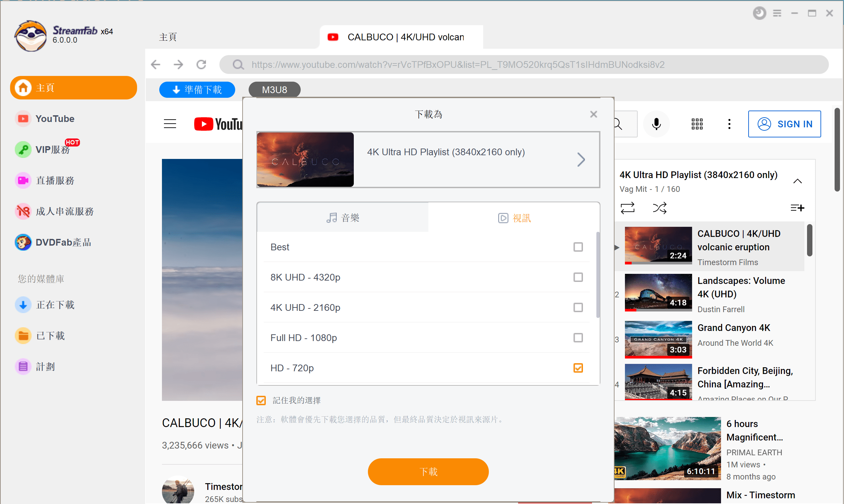Open YouTube settings three-dot menu
The image size is (844, 504).
pyautogui.click(x=729, y=124)
